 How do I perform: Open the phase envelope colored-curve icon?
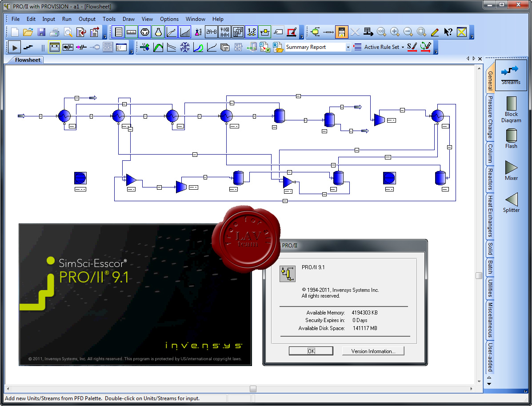[x=198, y=47]
